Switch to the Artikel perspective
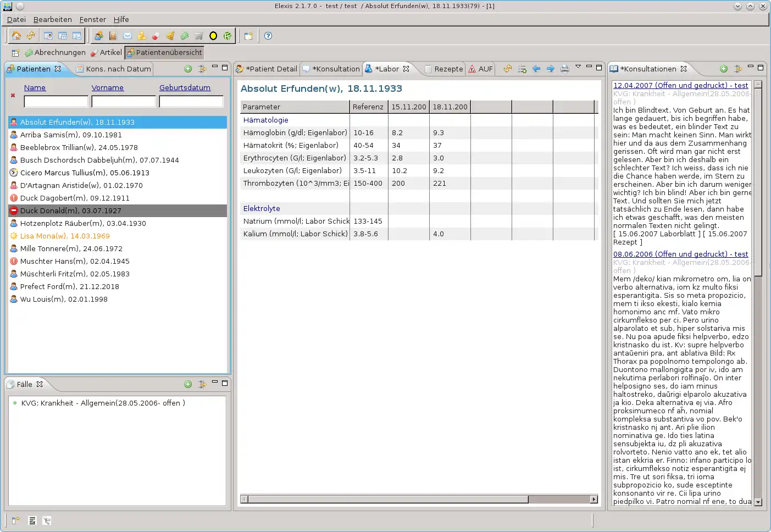 click(106, 52)
